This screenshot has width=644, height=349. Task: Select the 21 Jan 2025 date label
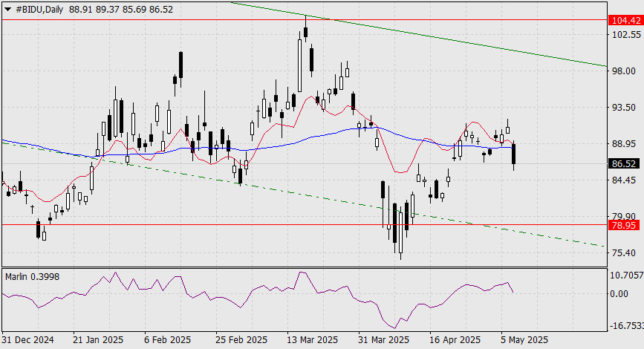[98, 340]
